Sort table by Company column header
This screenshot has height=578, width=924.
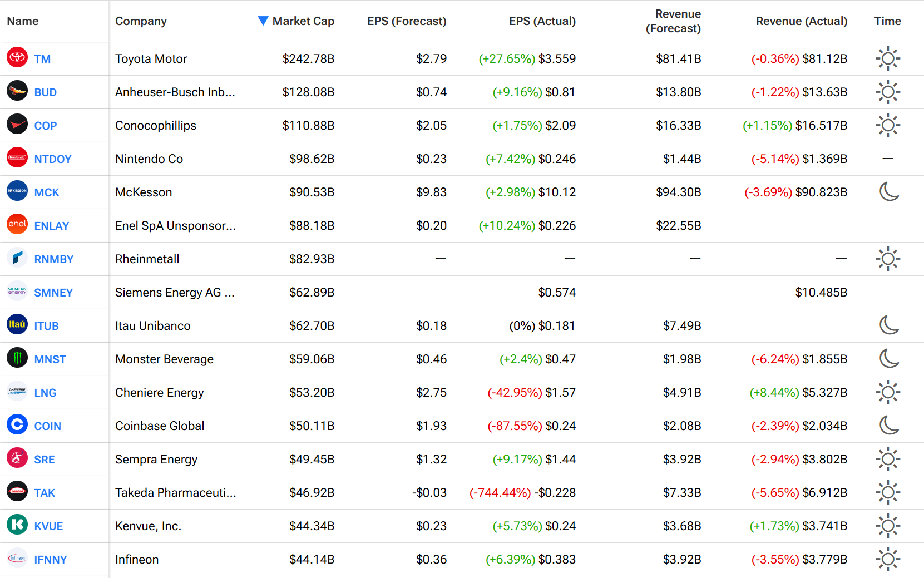tap(141, 21)
